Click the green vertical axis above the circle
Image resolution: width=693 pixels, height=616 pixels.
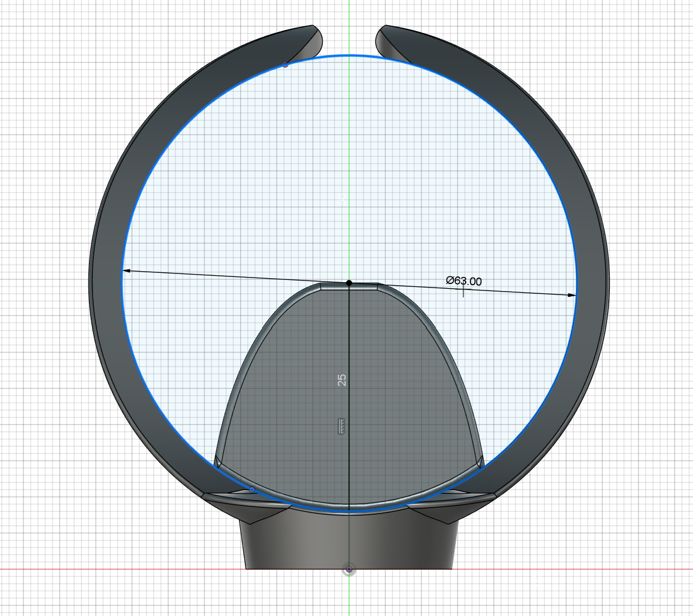point(349,26)
